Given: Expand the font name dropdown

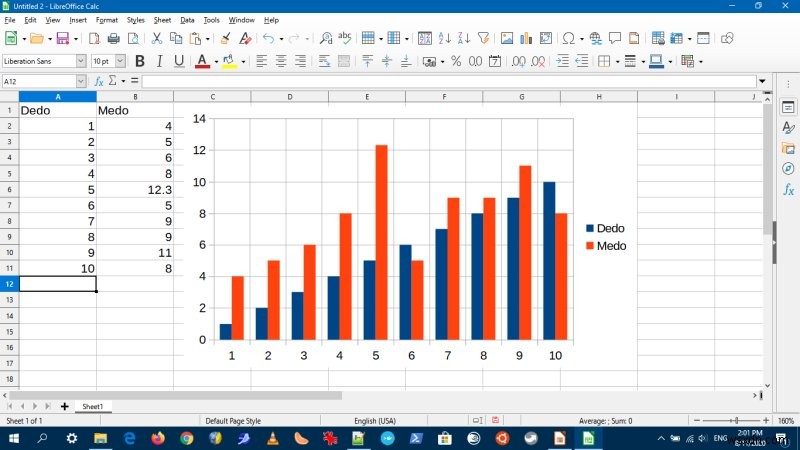Looking at the screenshot, I should pos(81,61).
